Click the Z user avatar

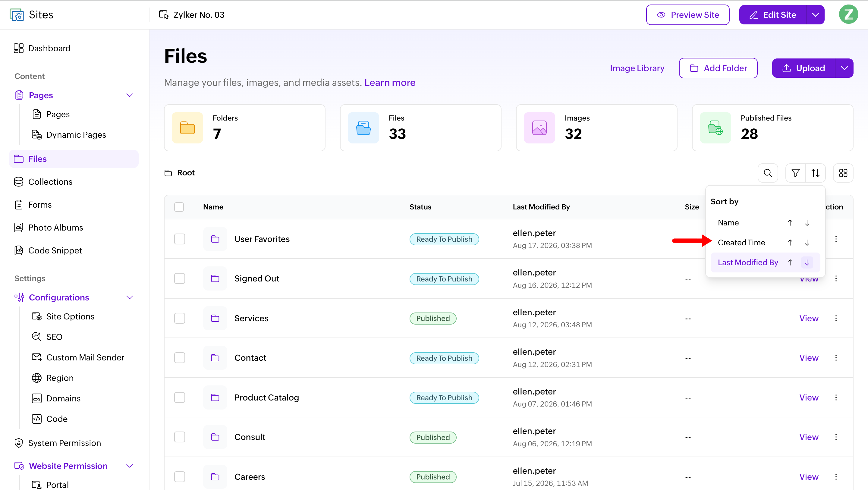point(848,14)
